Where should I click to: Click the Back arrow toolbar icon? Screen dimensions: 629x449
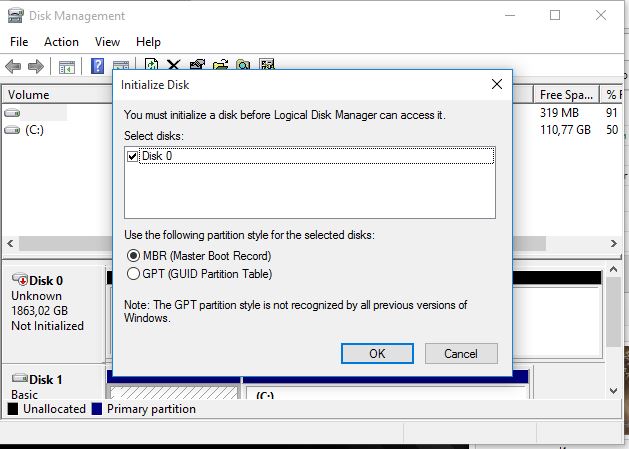pyautogui.click(x=14, y=67)
